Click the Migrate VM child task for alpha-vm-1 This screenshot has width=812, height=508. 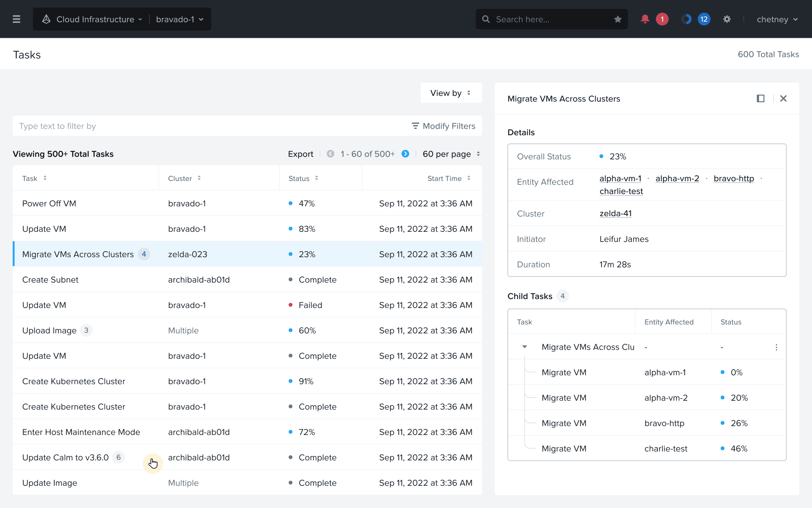click(x=564, y=372)
